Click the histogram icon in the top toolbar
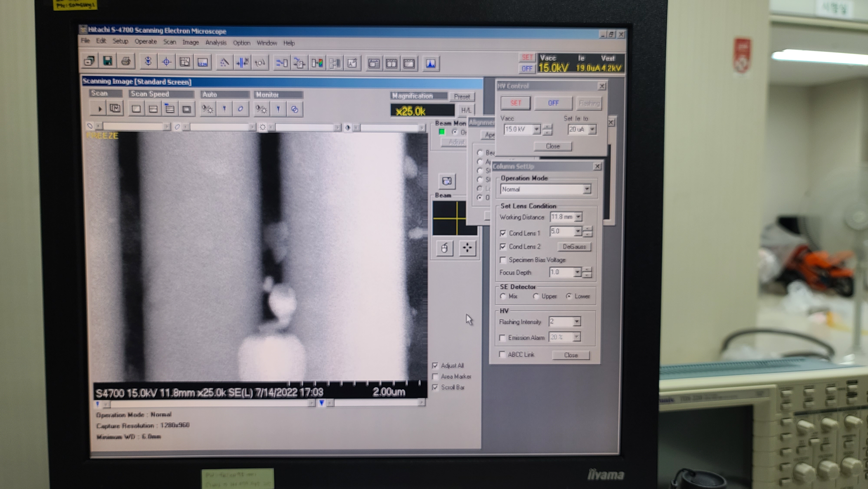 coord(431,63)
